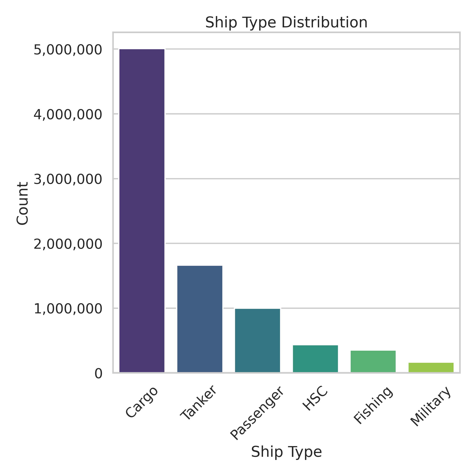Image resolution: width=476 pixels, height=476 pixels.
Task: Click the blue Tanker bar
Action: click(200, 319)
